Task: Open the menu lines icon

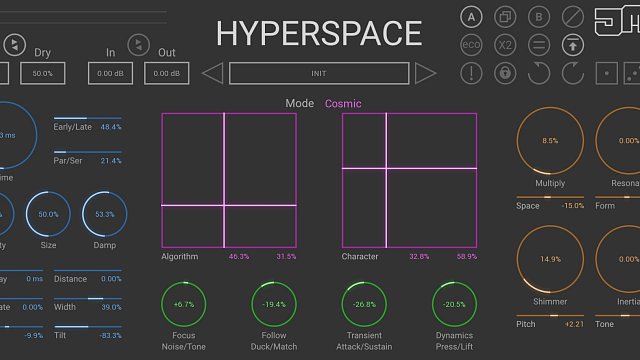Action: [x=539, y=45]
